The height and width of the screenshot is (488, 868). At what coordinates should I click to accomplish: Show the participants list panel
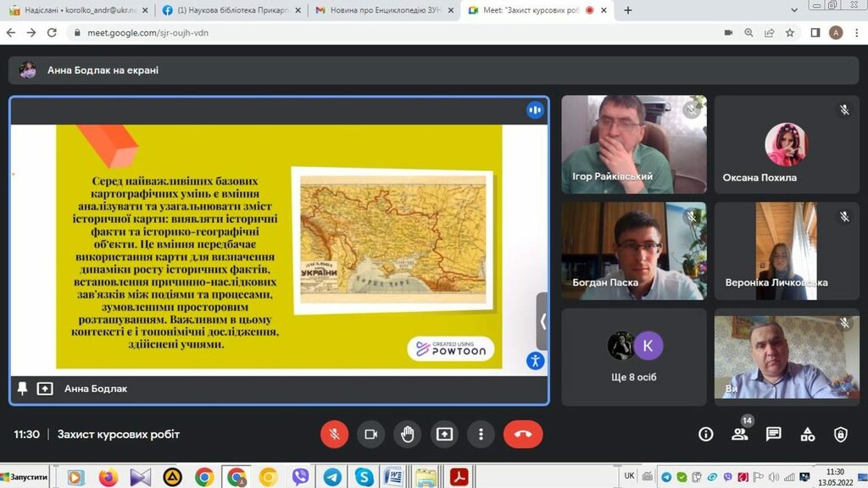click(x=739, y=435)
